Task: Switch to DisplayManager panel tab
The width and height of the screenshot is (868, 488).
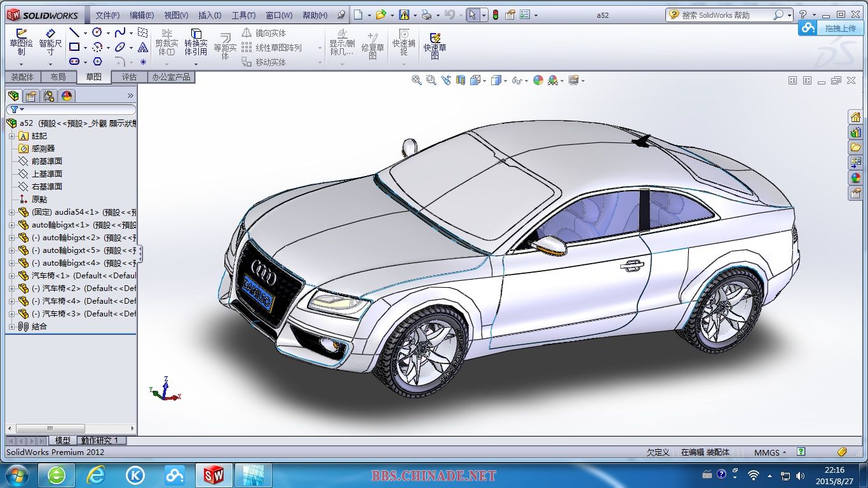Action: (67, 96)
